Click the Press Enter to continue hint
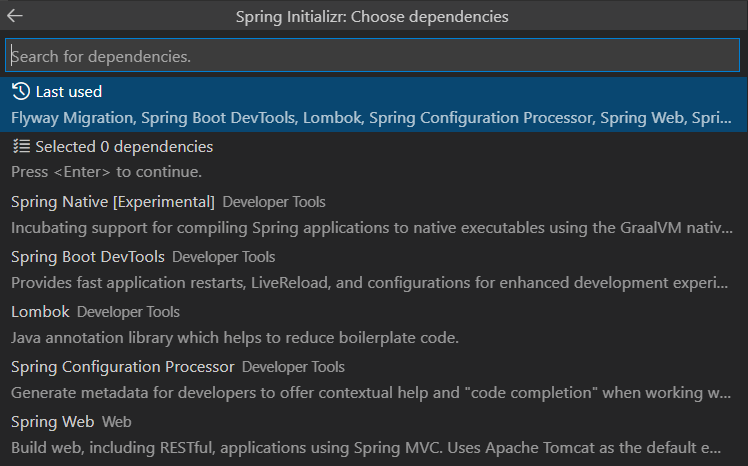The image size is (748, 466). point(106,172)
